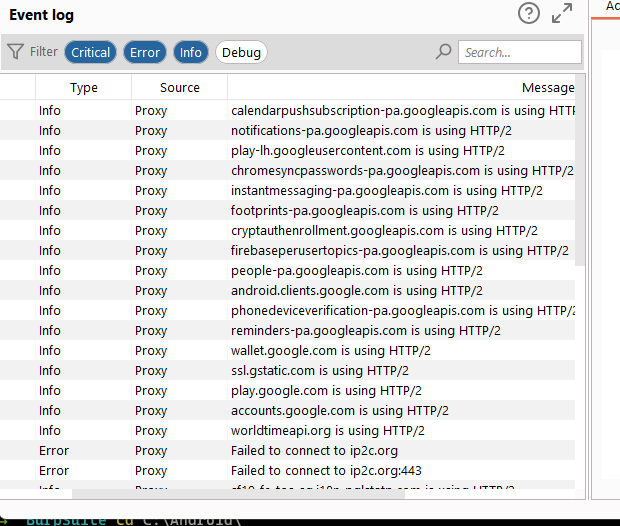Select the worldtimeapi.org HTTP/2 log entry

328,431
